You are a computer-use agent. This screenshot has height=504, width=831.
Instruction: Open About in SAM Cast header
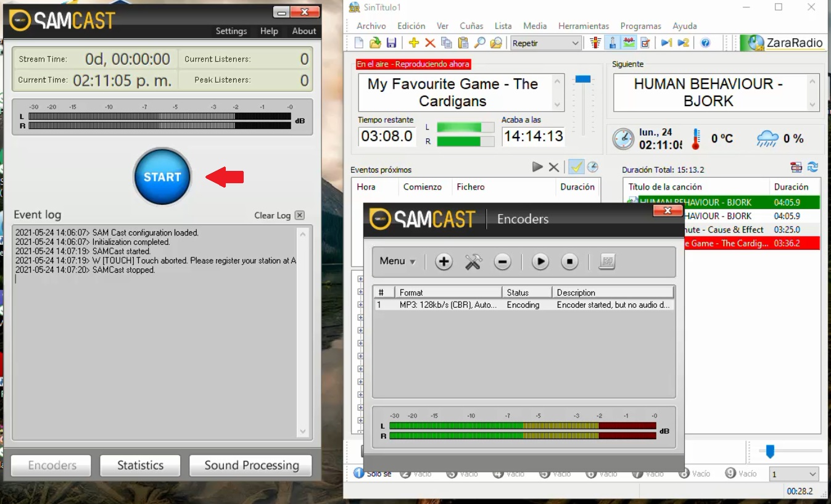coord(304,31)
